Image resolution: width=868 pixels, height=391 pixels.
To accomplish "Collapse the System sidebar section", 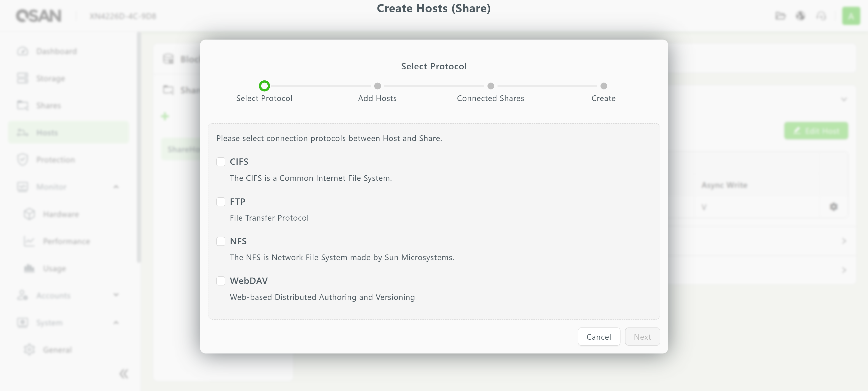I will tap(116, 322).
